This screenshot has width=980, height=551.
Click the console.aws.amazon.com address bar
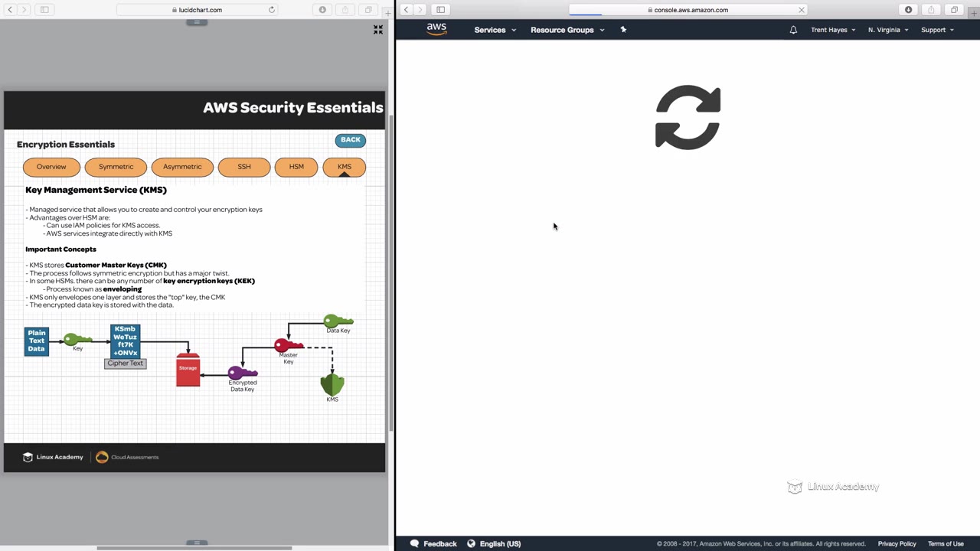coord(688,10)
